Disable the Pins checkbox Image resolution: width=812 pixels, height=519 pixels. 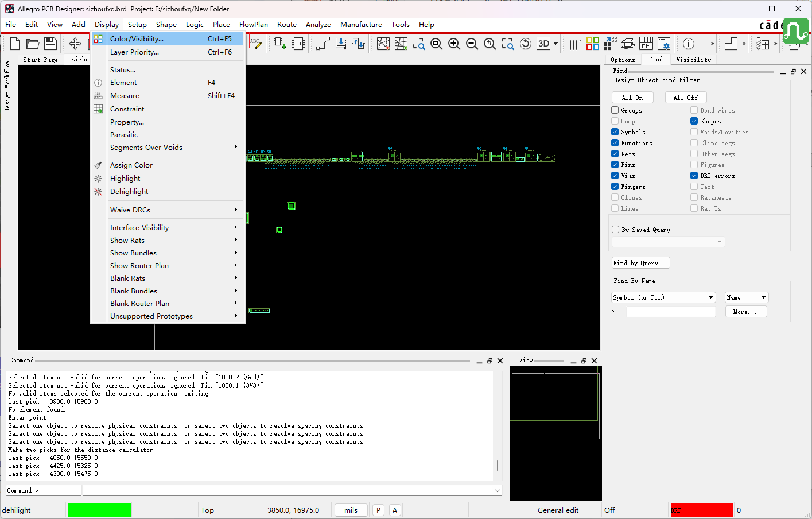(615, 165)
